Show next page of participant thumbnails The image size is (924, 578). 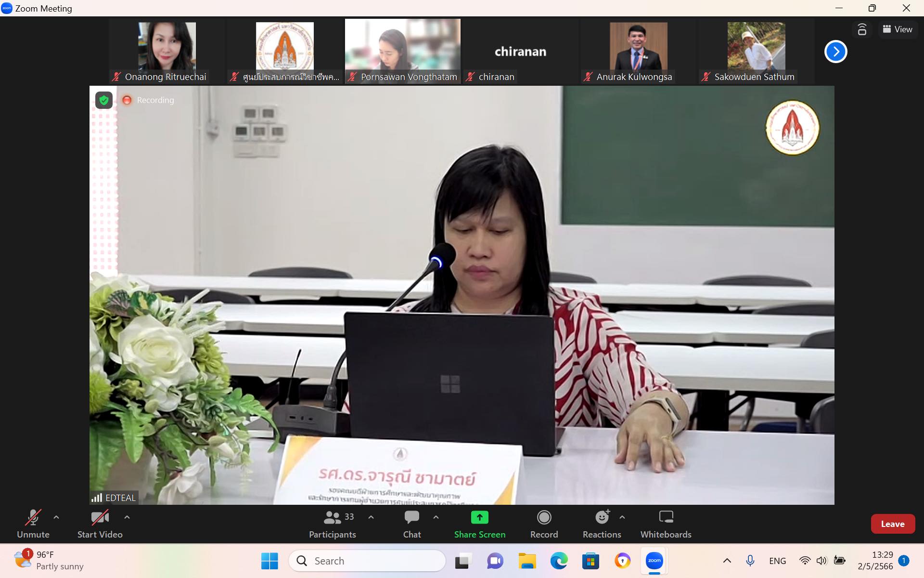point(835,52)
